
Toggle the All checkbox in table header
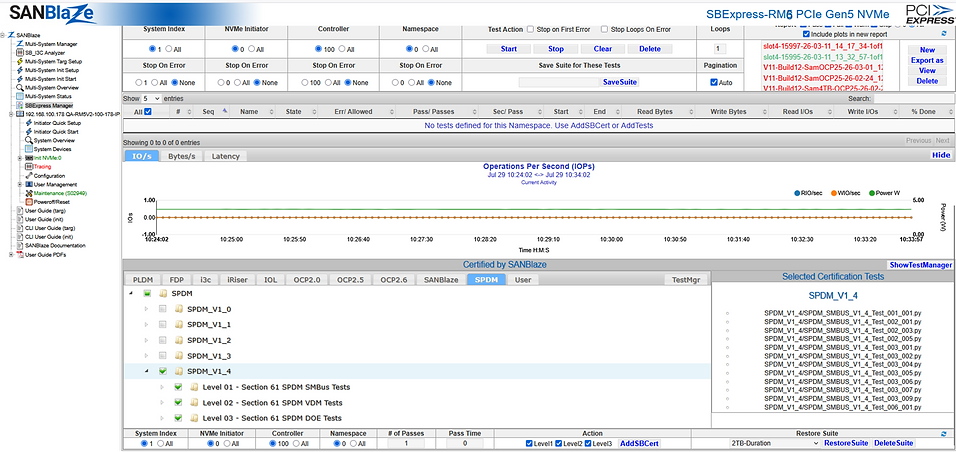[148, 112]
